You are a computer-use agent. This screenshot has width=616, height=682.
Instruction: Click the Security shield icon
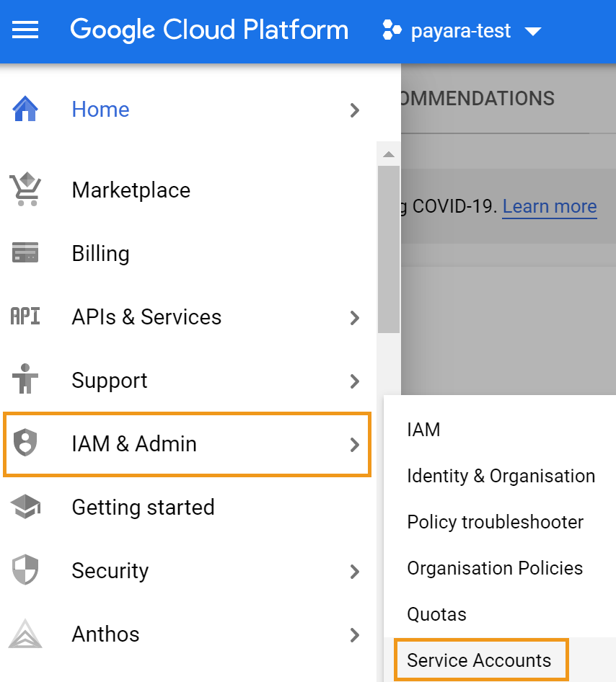(27, 570)
